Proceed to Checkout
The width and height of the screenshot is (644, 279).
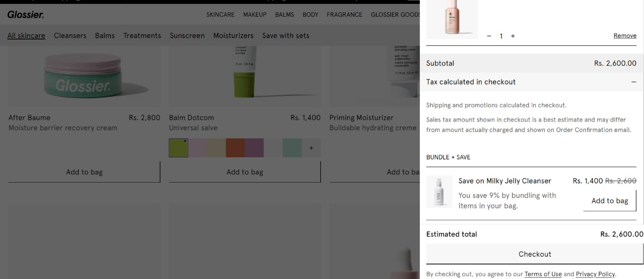pyautogui.click(x=535, y=254)
